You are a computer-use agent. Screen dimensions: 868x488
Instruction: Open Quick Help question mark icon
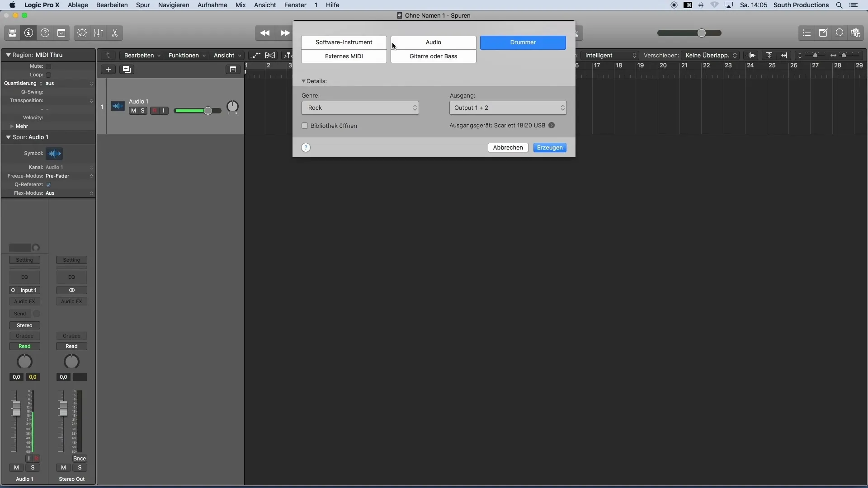click(x=45, y=33)
